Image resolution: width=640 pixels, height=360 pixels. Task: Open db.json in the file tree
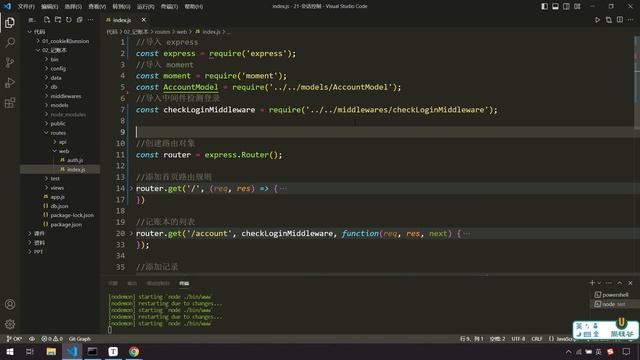(60, 206)
